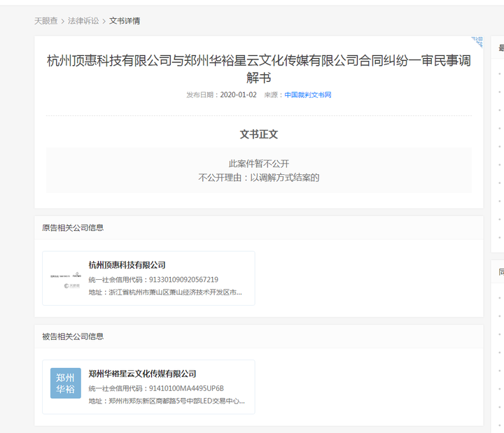This screenshot has width=504, height=433.
Task: Click plaintiff address 浙江省杭州市萧山区 text
Action: tap(165, 292)
